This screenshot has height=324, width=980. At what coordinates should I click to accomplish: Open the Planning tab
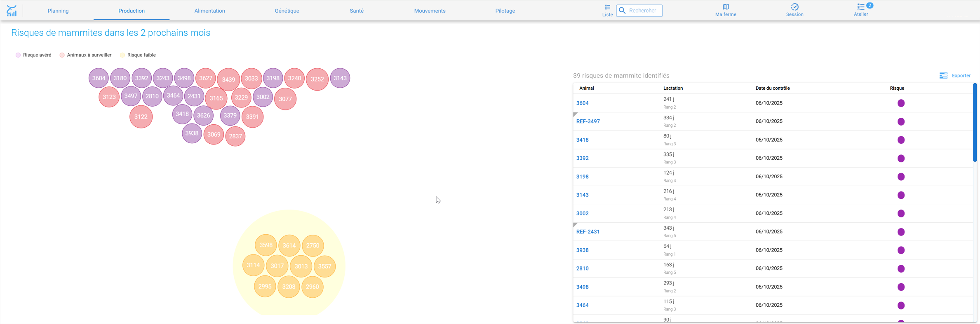click(x=58, y=11)
